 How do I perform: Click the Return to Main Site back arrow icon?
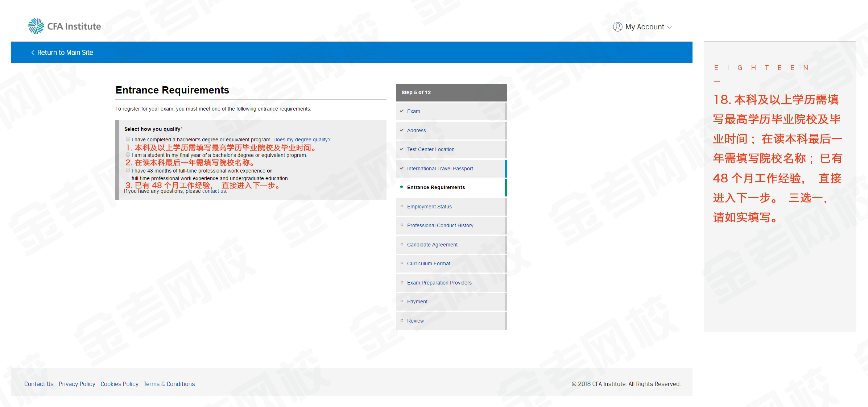click(x=33, y=52)
